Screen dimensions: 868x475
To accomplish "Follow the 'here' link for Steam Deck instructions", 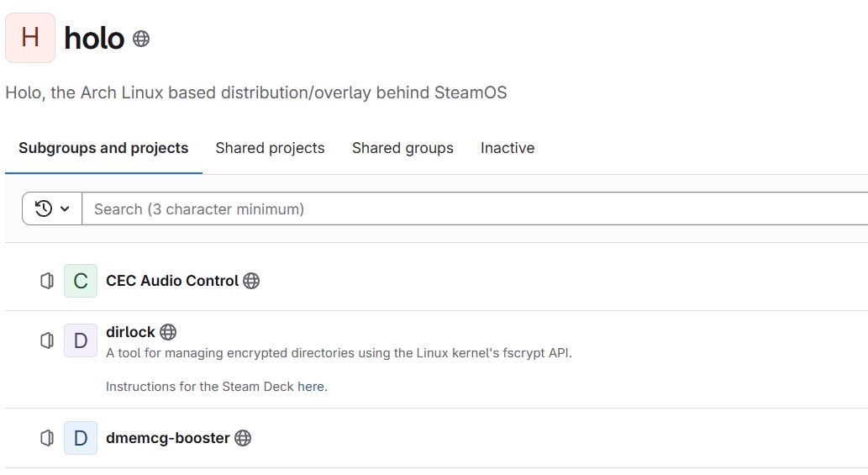I will [x=311, y=387].
